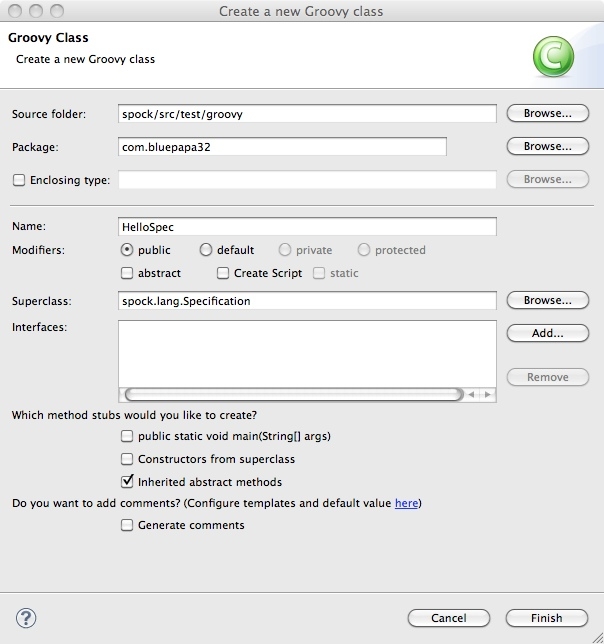The width and height of the screenshot is (604, 644).
Task: Open the help question mark icon
Action: [26, 618]
